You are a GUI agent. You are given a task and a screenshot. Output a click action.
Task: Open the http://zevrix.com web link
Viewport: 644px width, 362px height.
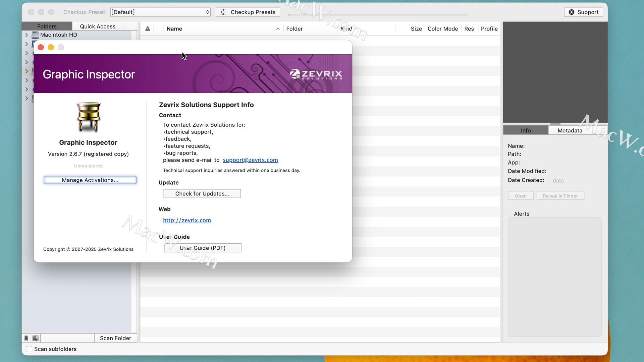click(x=187, y=220)
